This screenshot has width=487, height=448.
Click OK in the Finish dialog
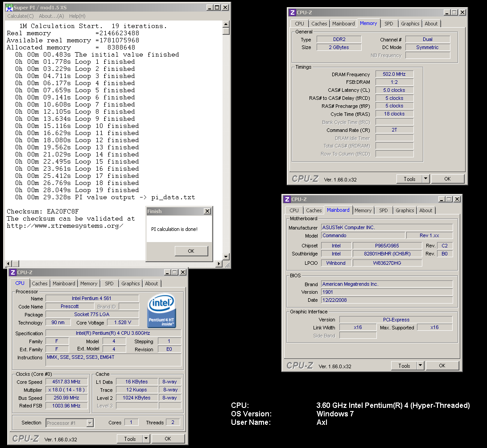pos(191,251)
